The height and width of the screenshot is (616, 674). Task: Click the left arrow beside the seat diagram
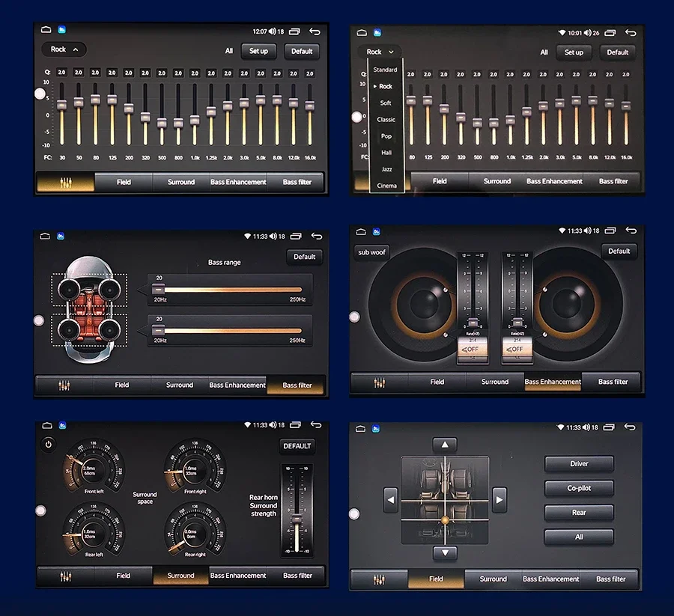point(390,499)
